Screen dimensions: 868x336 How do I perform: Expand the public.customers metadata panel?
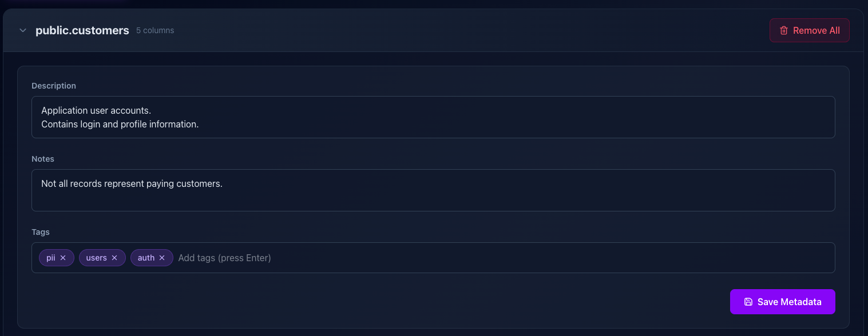(22, 30)
